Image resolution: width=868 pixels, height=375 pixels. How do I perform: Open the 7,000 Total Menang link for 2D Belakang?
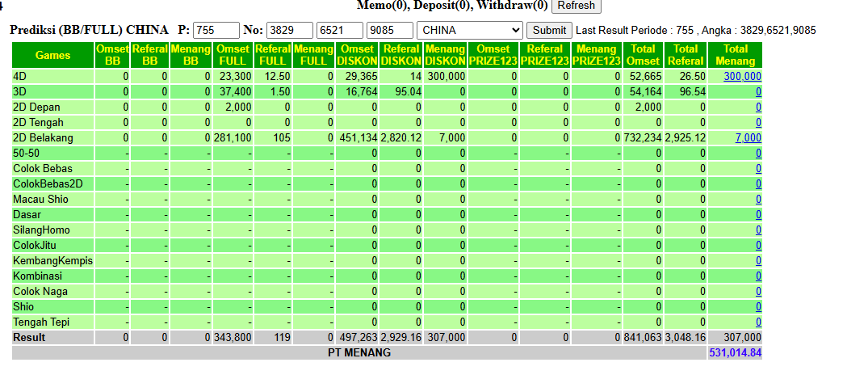point(748,138)
